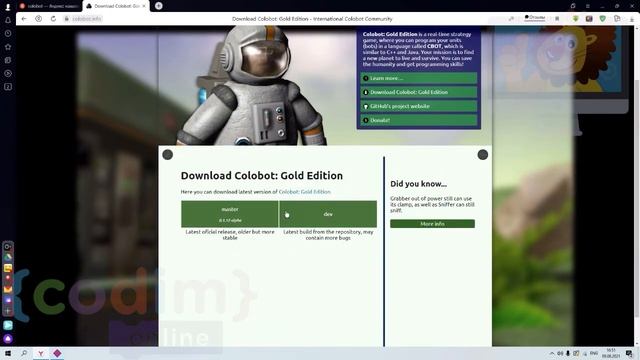Click the padlock site security icon
Image resolution: width=640 pixels, height=360 pixels.
click(67, 19)
